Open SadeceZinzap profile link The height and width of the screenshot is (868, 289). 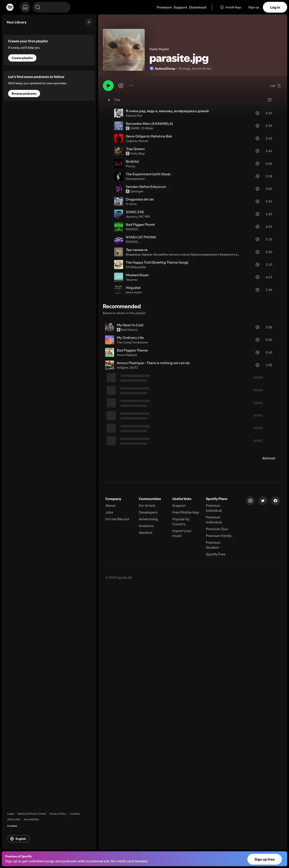165,69
